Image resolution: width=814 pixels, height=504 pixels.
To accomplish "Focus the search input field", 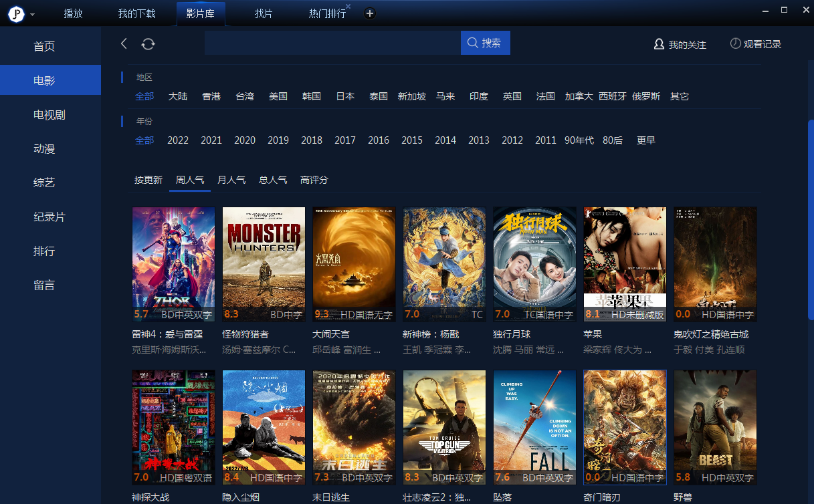I will (x=332, y=43).
